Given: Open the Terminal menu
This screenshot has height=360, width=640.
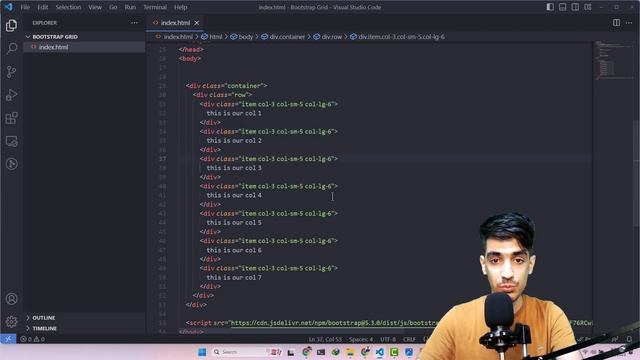Looking at the screenshot, I should (x=155, y=7).
